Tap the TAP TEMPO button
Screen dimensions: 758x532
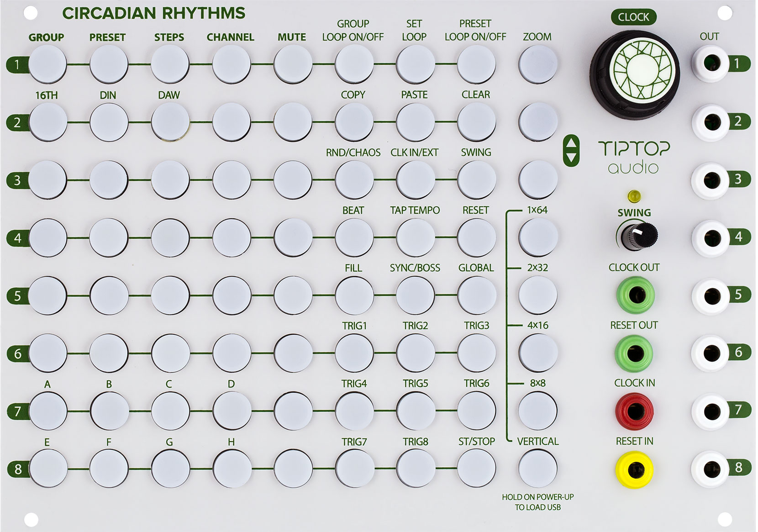tap(415, 237)
